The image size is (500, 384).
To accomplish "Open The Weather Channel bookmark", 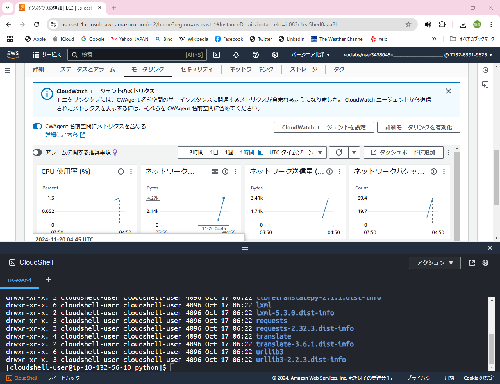I will (x=336, y=39).
